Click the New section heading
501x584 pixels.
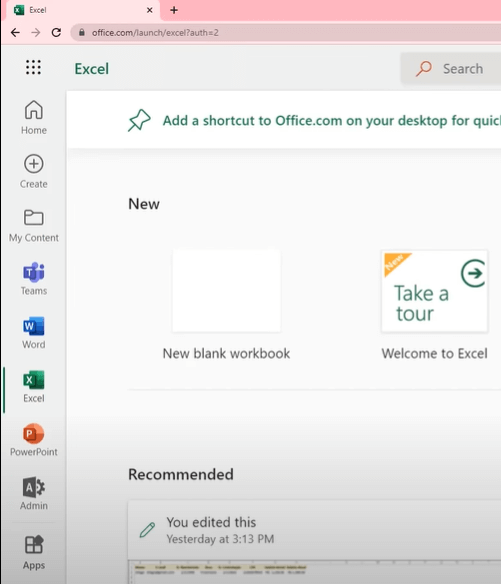click(144, 204)
